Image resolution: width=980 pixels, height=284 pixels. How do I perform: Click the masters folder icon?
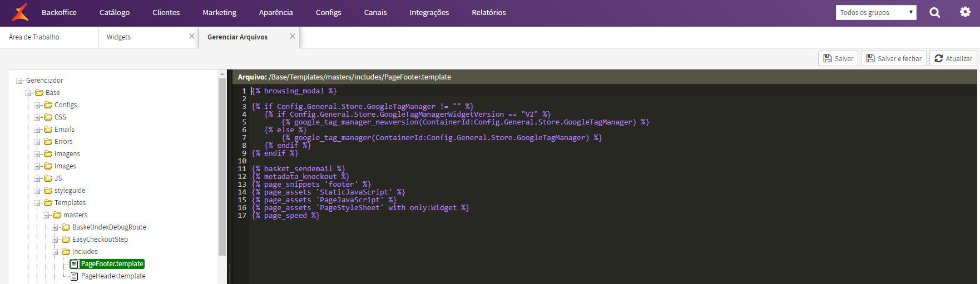tap(57, 215)
